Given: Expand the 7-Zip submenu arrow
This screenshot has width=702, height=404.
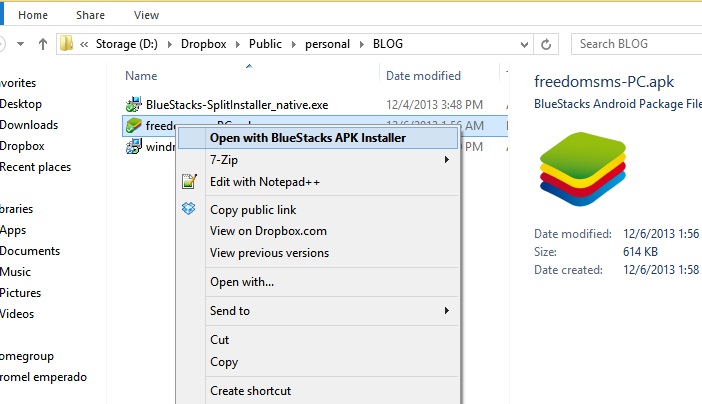Looking at the screenshot, I should 446,160.
